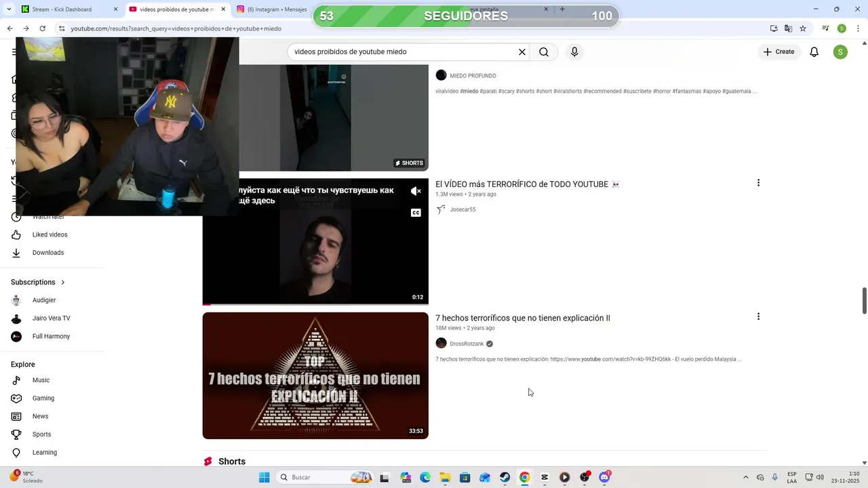Close the Kick Dashboard tab

(116, 9)
